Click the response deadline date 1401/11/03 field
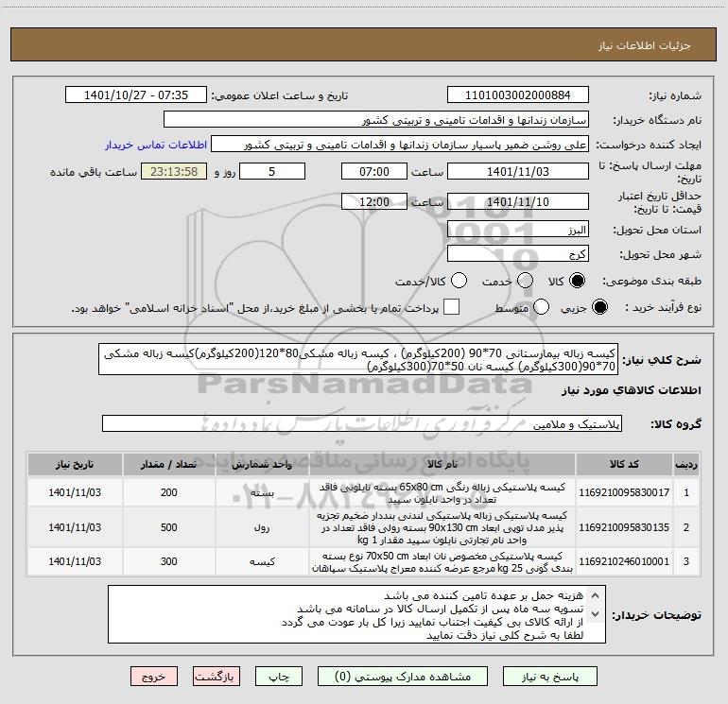 coord(518,171)
